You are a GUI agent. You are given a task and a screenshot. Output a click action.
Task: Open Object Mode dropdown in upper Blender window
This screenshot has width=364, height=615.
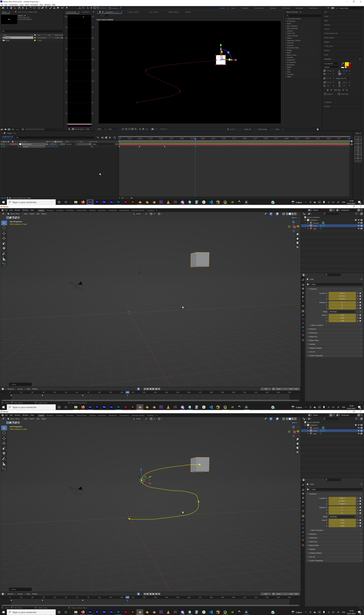[x=14, y=214]
